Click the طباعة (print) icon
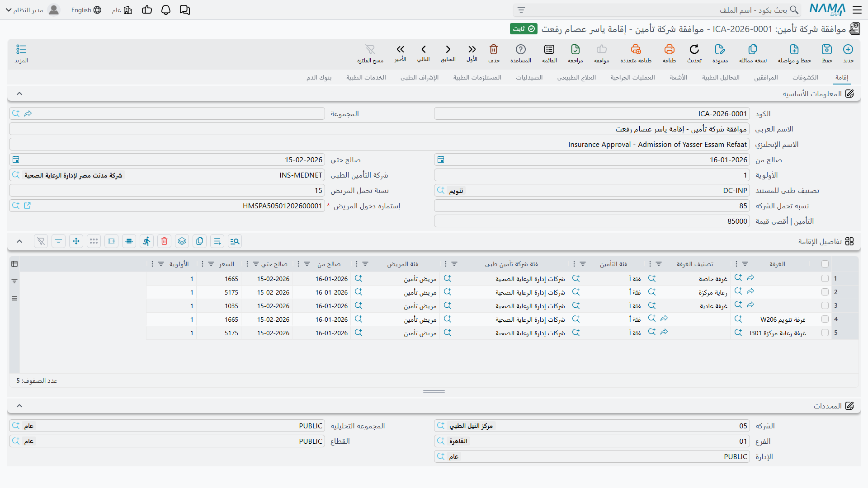This screenshot has width=868, height=488. click(669, 49)
